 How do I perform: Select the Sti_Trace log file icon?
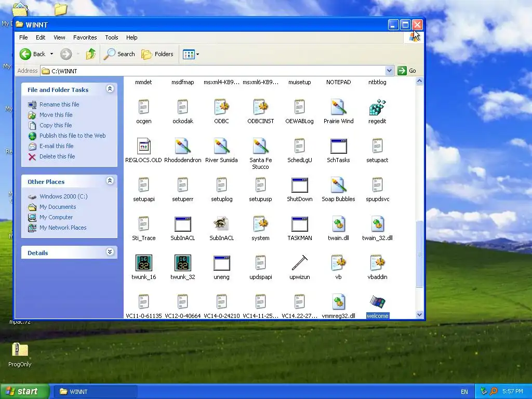point(143,224)
